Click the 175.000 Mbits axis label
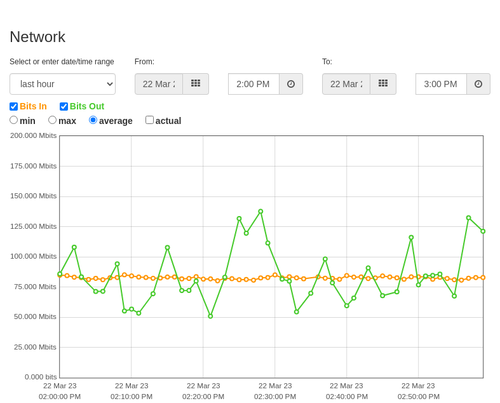500x403 pixels. tap(33, 166)
